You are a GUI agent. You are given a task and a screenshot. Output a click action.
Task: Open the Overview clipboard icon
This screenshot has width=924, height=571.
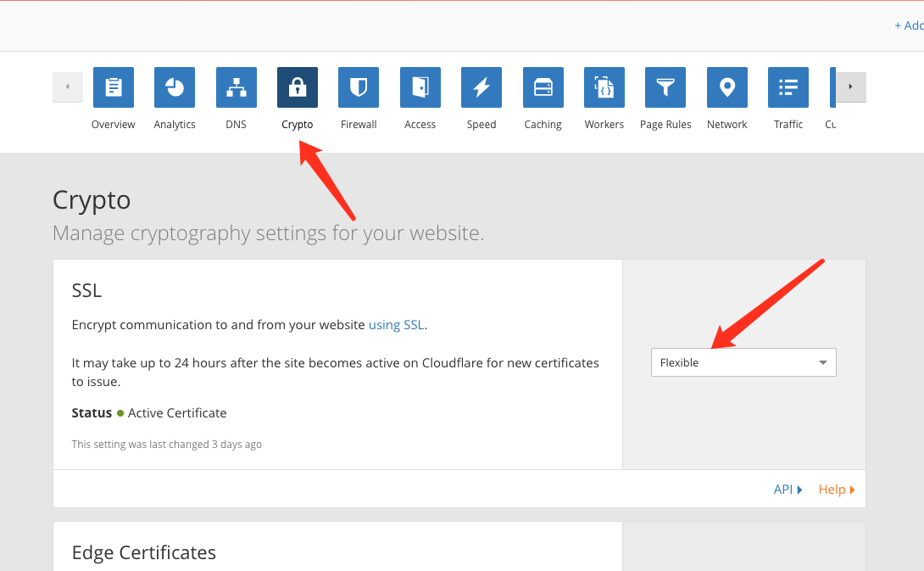pyautogui.click(x=113, y=87)
